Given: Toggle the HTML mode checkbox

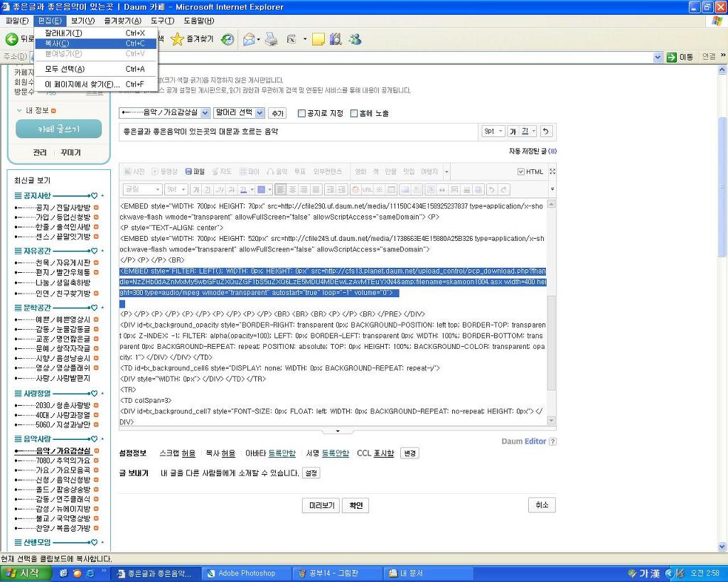Looking at the screenshot, I should tap(521, 172).
